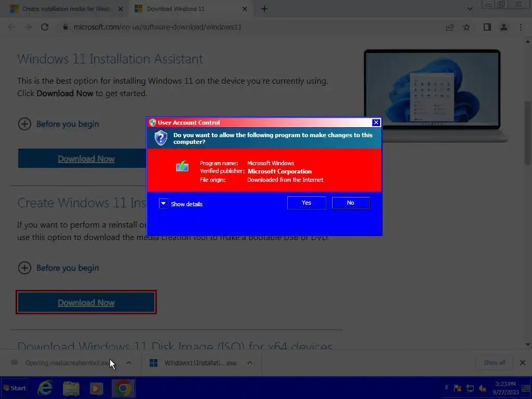Click the Chrome taskbar icon
Image resolution: width=532 pixels, height=399 pixels.
123,388
